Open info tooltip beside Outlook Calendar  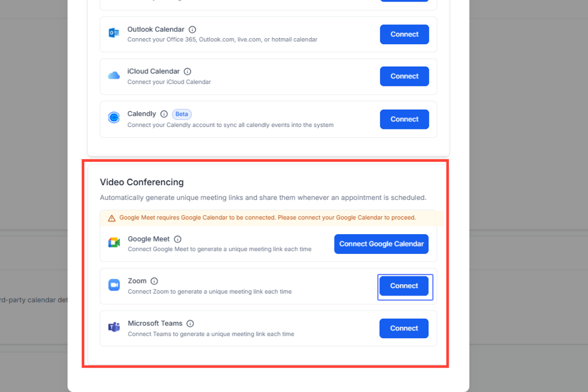tap(193, 29)
